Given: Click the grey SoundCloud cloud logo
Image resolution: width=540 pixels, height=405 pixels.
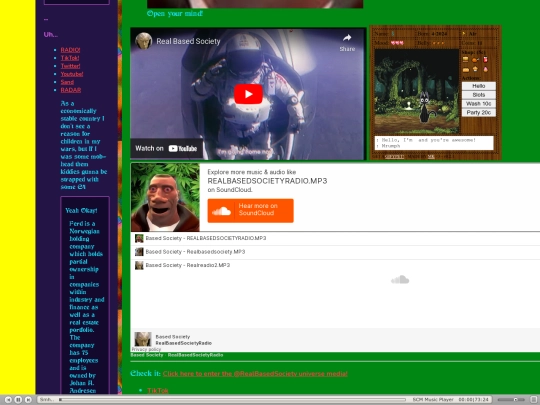Looking at the screenshot, I should [x=400, y=280].
